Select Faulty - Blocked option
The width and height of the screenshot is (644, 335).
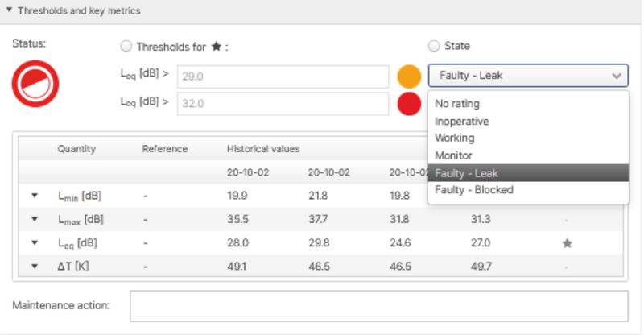point(473,190)
